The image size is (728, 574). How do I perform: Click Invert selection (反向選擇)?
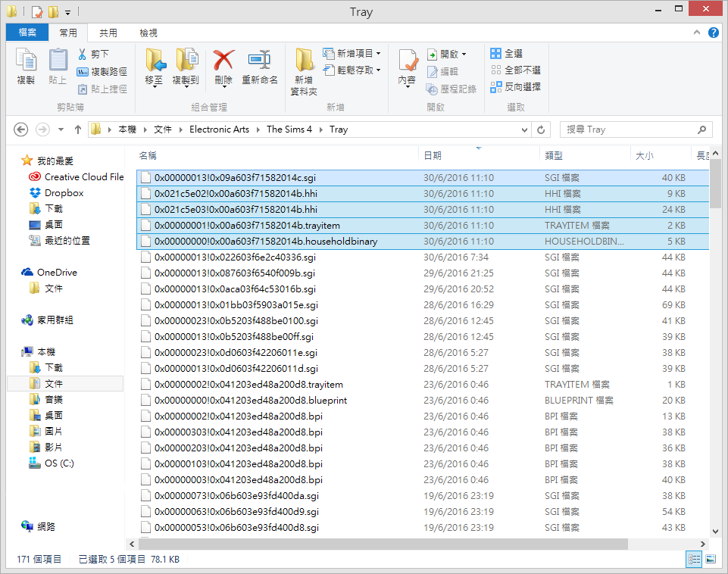coord(516,87)
